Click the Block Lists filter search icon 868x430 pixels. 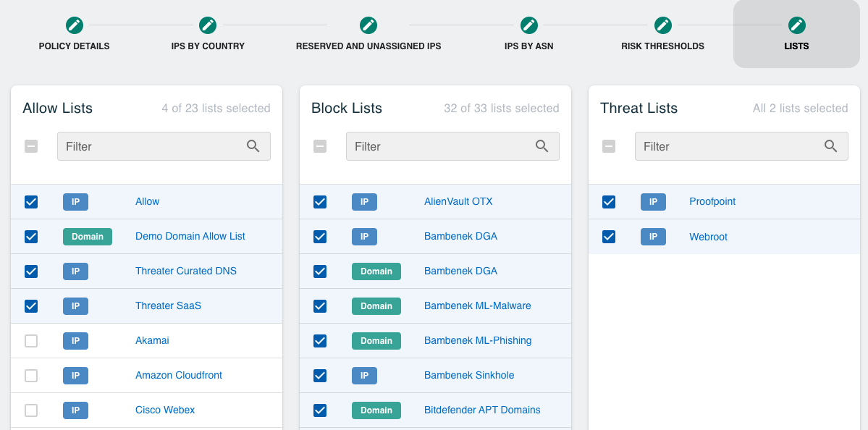tap(542, 146)
